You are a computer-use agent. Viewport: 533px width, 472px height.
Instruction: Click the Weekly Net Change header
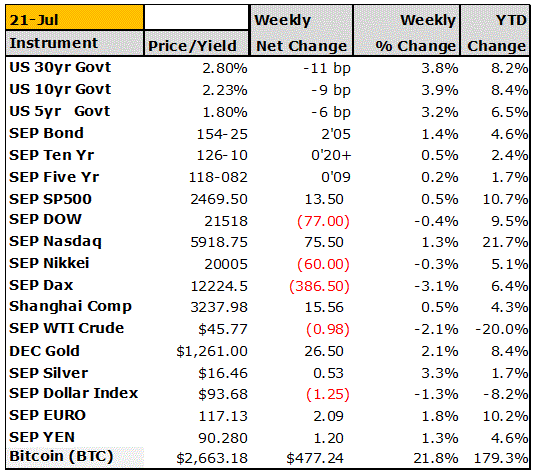(x=301, y=31)
